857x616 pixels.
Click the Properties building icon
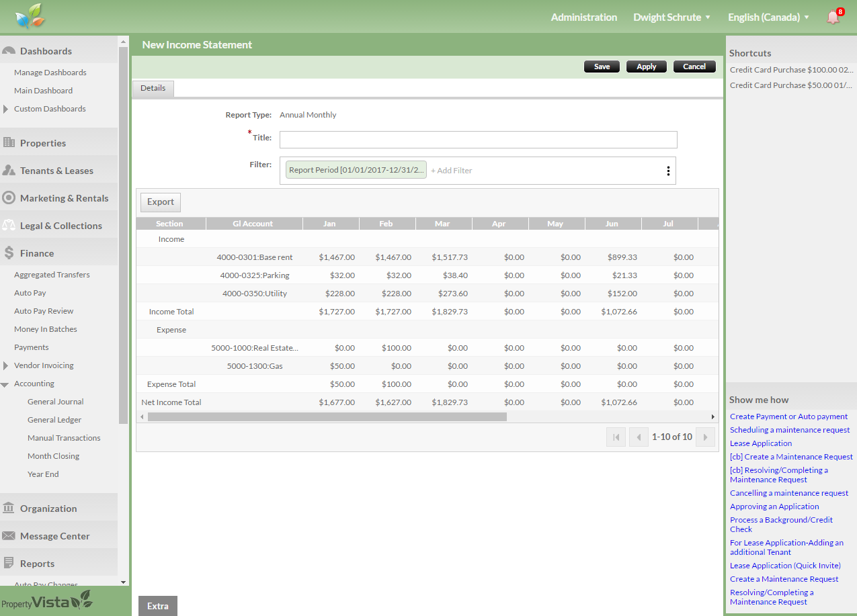(x=9, y=143)
